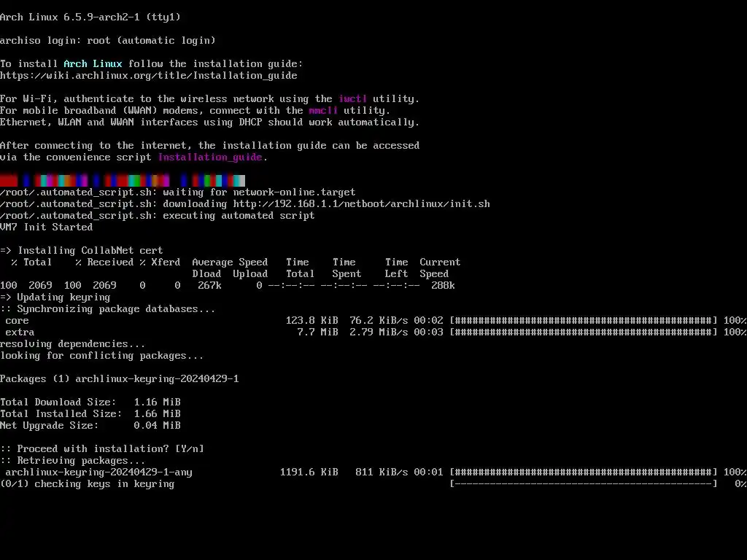Click the '267k' download speed value

coord(209,285)
